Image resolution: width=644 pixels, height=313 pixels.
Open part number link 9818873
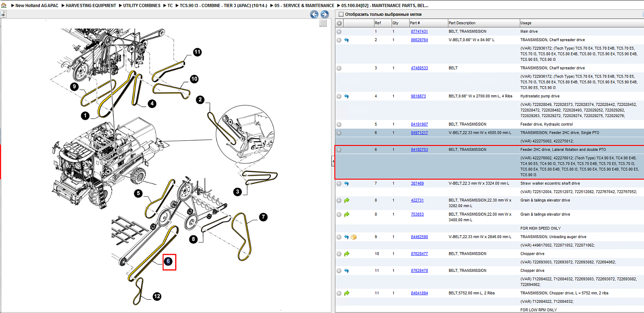(419, 96)
